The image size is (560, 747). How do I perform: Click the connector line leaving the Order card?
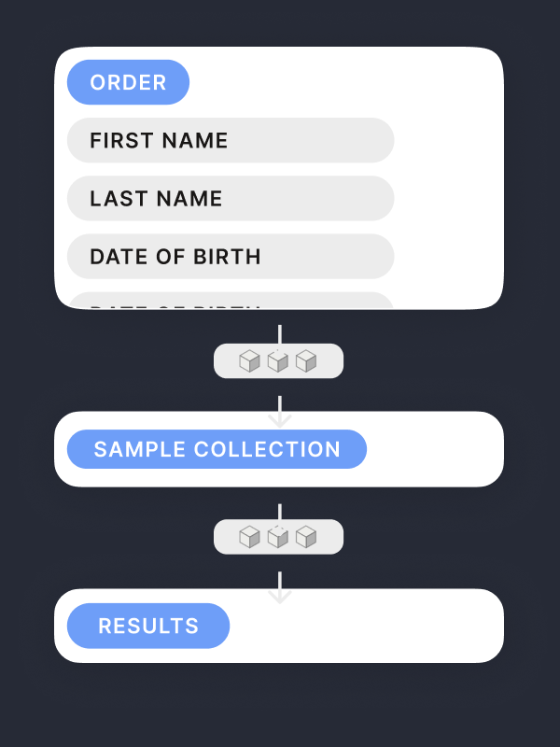point(279,333)
